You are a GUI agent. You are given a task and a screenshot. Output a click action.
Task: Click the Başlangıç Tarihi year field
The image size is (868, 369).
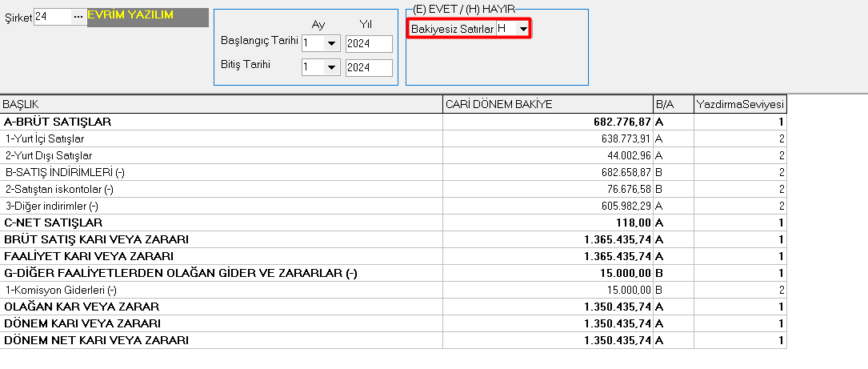click(x=369, y=44)
